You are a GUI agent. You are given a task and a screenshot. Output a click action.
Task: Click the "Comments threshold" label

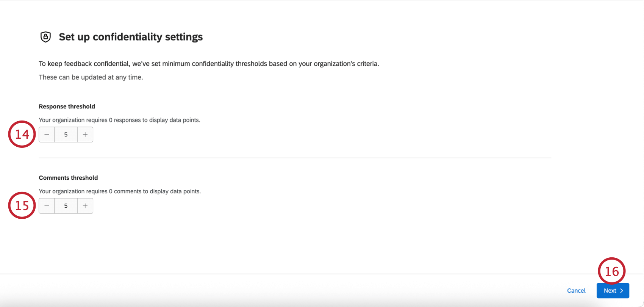coord(68,178)
